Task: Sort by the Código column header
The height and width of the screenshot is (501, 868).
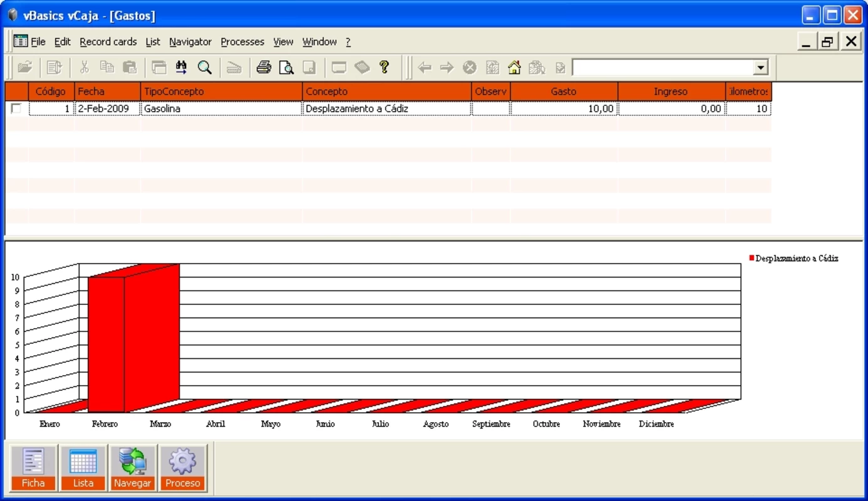Action: 51,91
